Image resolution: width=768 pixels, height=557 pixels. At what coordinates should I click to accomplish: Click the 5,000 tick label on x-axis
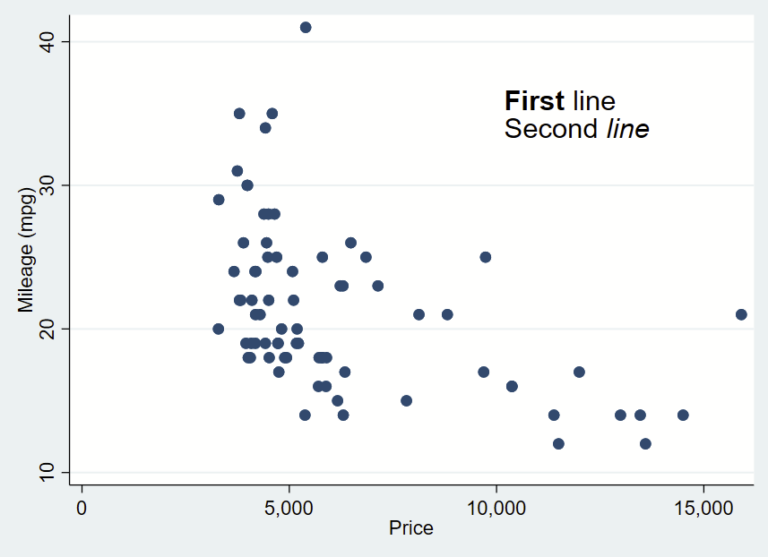[289, 507]
